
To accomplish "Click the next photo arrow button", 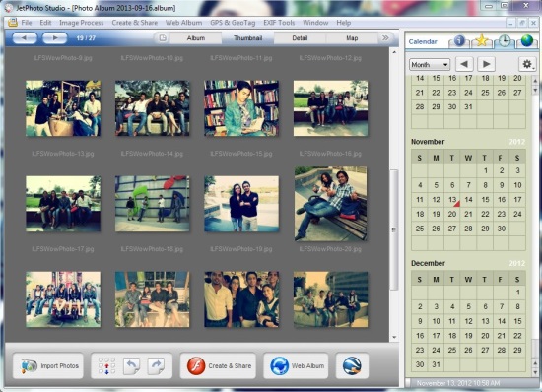I will point(54,38).
